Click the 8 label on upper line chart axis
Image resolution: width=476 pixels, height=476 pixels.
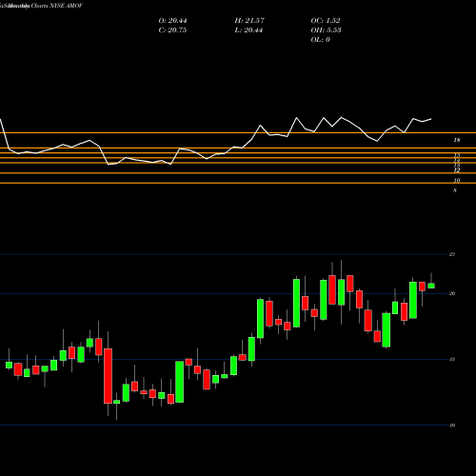(455, 190)
